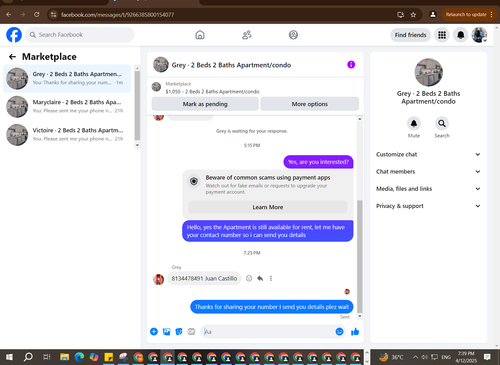This screenshot has height=365, width=500.
Task: Send a thumbs-up like
Action: [x=355, y=332]
